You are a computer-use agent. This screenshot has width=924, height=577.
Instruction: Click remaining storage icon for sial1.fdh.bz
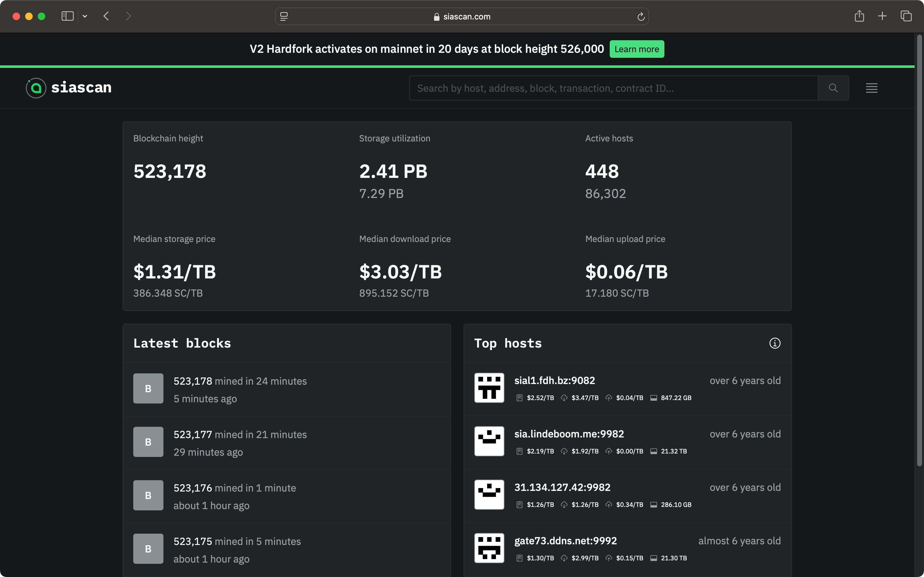[654, 398]
